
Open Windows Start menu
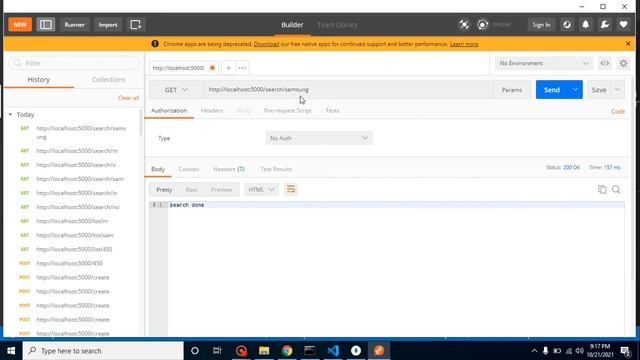click(11, 351)
